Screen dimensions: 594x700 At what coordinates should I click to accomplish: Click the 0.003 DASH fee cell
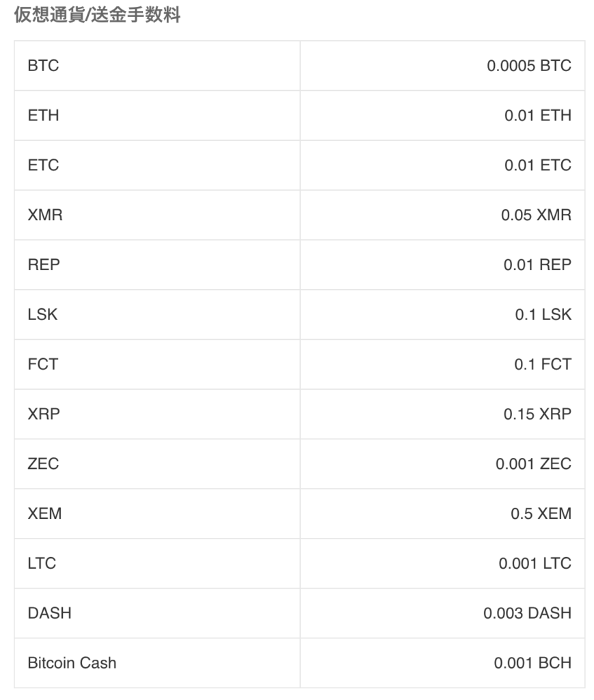[x=527, y=613]
